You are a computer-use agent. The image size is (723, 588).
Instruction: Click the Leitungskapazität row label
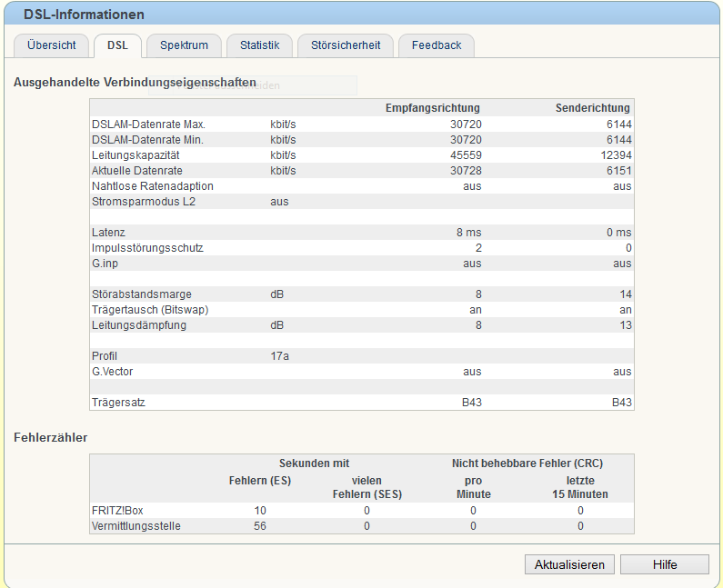(x=136, y=155)
